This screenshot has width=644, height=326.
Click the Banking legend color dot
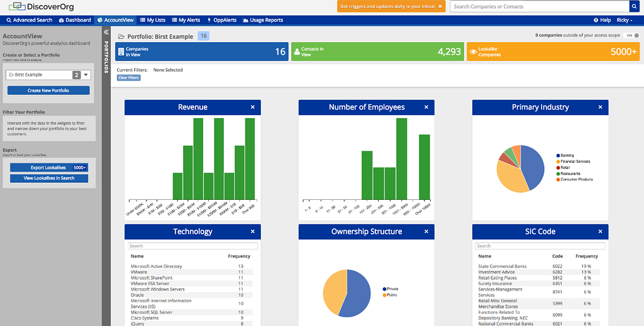click(x=558, y=155)
